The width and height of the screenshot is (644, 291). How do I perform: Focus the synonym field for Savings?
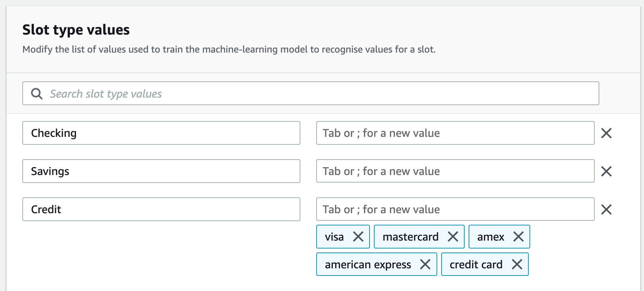coord(455,171)
